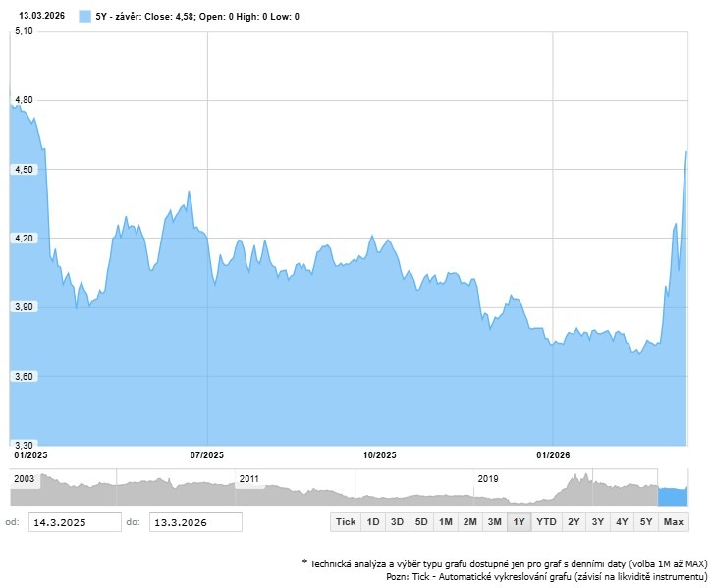Switch chart to YTD range

[x=546, y=522]
